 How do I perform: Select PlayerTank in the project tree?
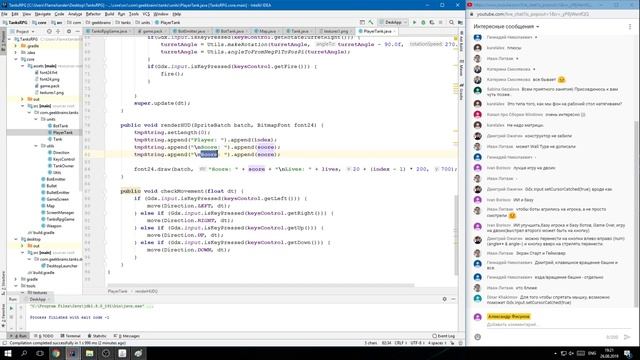click(x=62, y=133)
